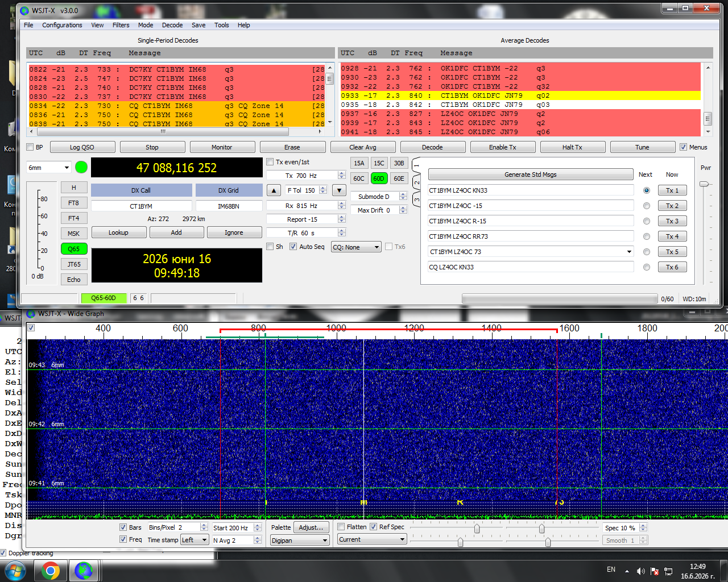This screenshot has height=582, width=728.
Task: Select the Next radio for Tx 1
Action: 646,190
